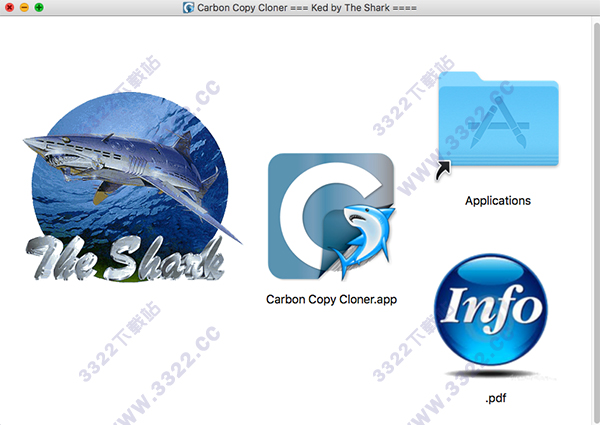The width and height of the screenshot is (600, 425).
Task: Select the "Applications" folder label
Action: 498,200
